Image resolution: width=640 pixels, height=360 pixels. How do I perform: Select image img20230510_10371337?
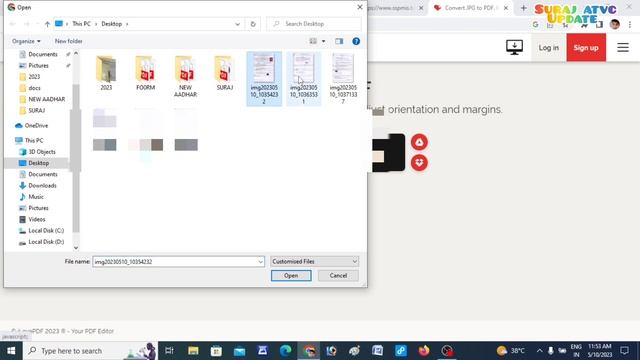pos(343,79)
